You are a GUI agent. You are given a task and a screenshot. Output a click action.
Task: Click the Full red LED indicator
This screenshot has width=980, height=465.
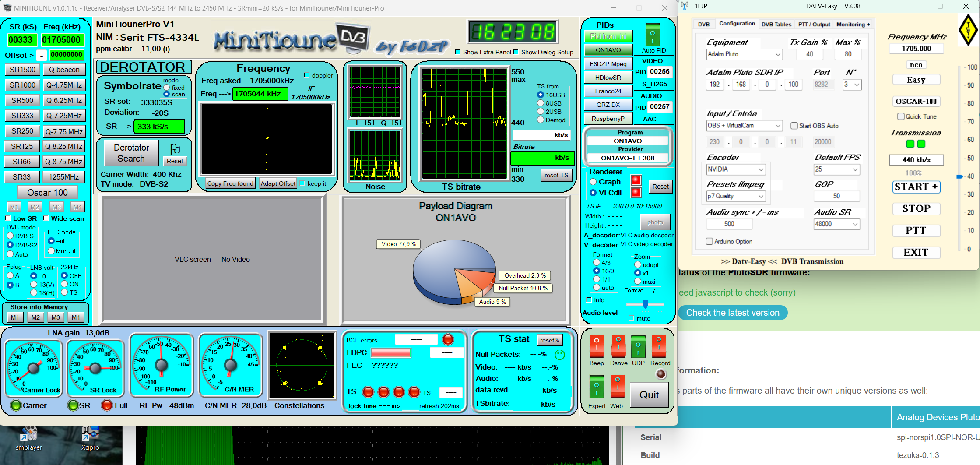[x=107, y=405]
